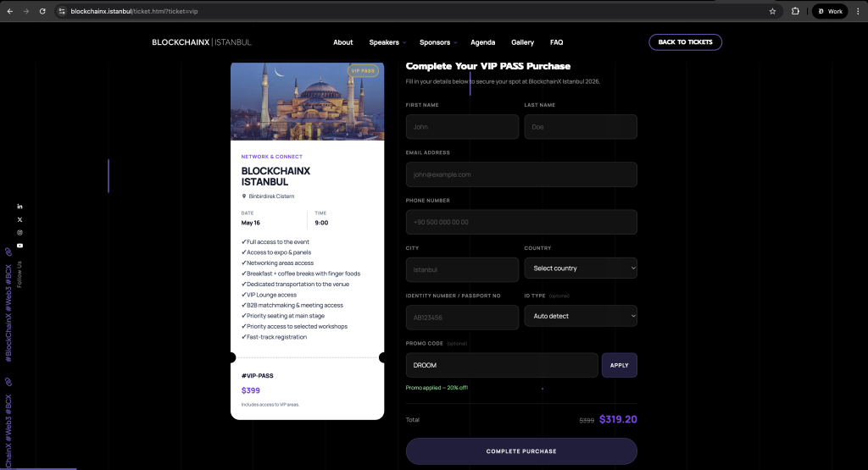Click the May 16 date value
This screenshot has width=868, height=470.
pos(250,223)
